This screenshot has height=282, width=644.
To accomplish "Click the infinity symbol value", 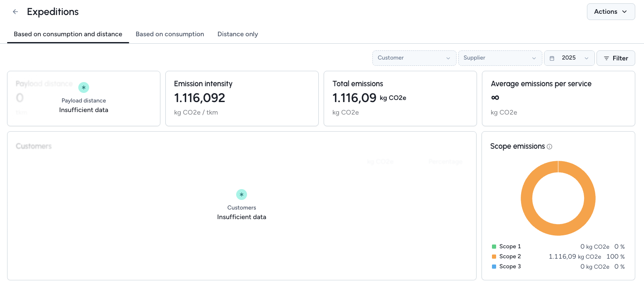I will click(x=495, y=97).
